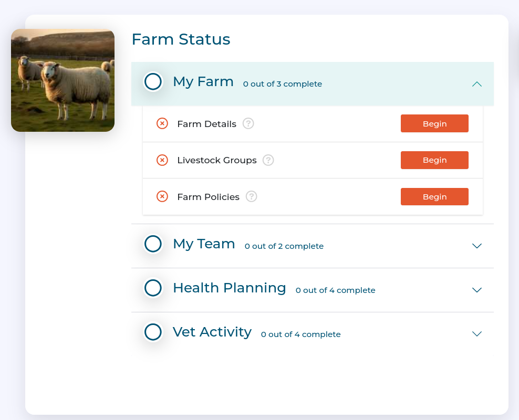Toggle the completion circle for Health Planning
The height and width of the screenshot is (420, 519).
click(153, 288)
